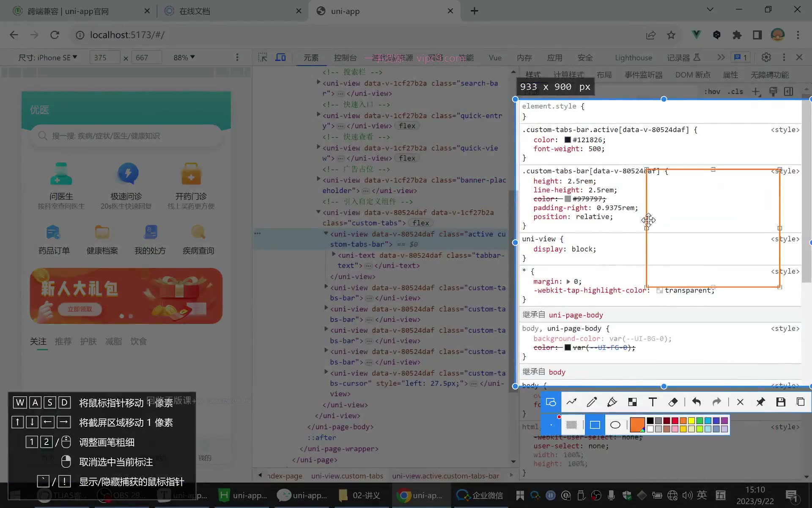Toggle the :hov element state panel
Screen dimensions: 812x508
[x=712, y=91]
